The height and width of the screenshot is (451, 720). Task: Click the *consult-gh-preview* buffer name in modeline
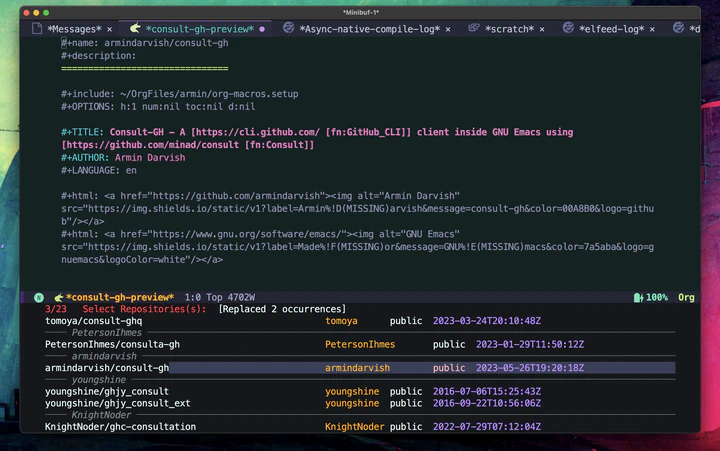coord(120,297)
